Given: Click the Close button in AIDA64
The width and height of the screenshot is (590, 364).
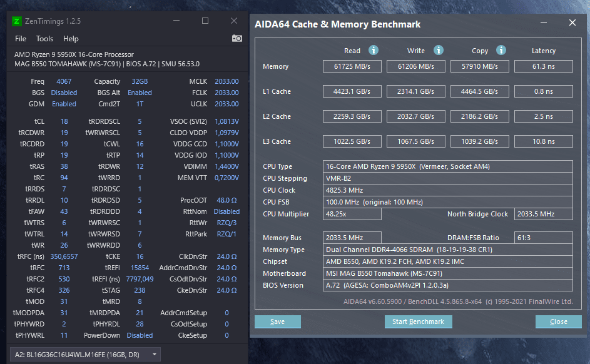Looking at the screenshot, I should coord(558,321).
